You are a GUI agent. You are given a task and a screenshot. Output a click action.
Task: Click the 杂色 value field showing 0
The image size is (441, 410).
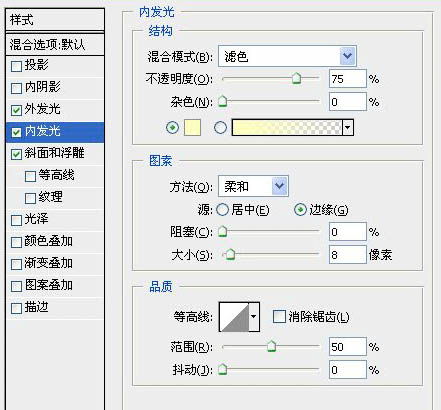348,101
